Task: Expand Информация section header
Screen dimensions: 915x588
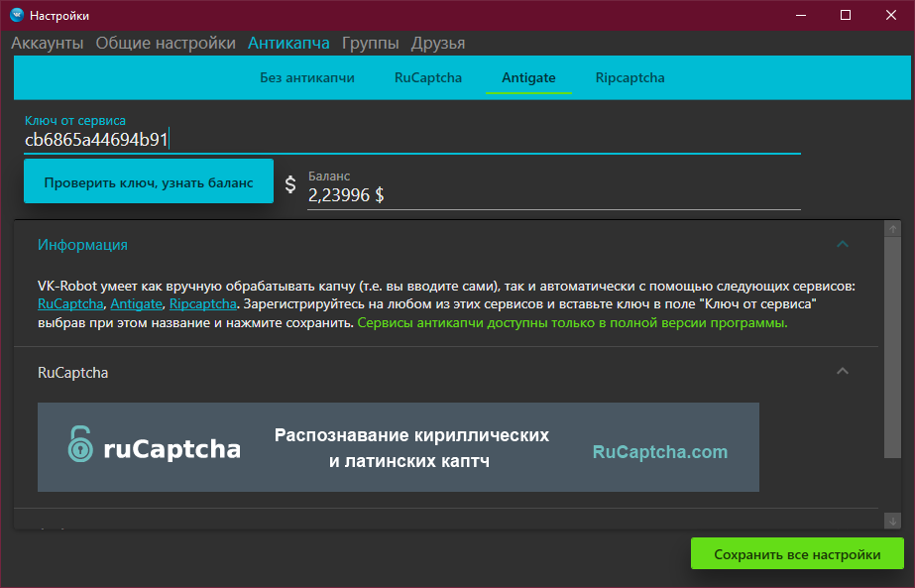Action: [x=83, y=245]
